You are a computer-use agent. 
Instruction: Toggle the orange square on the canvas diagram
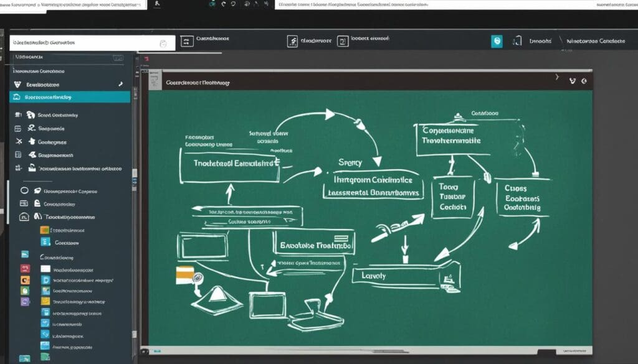(185, 274)
